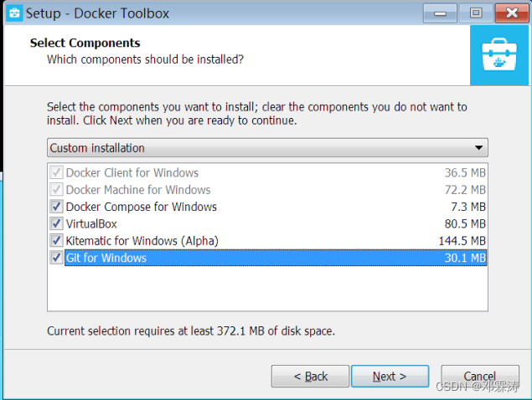Viewport: 532px width, 400px height.
Task: Maximize the Setup window
Action: 475,13
